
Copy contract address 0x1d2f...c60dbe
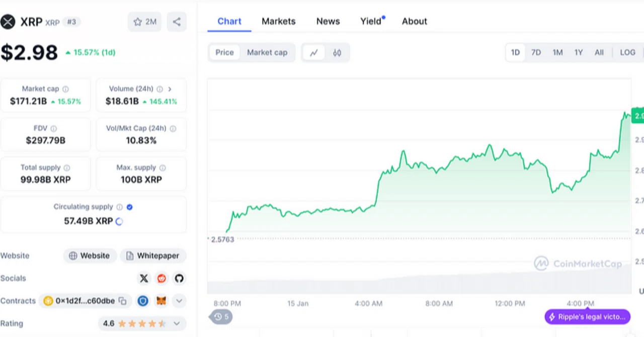click(122, 301)
